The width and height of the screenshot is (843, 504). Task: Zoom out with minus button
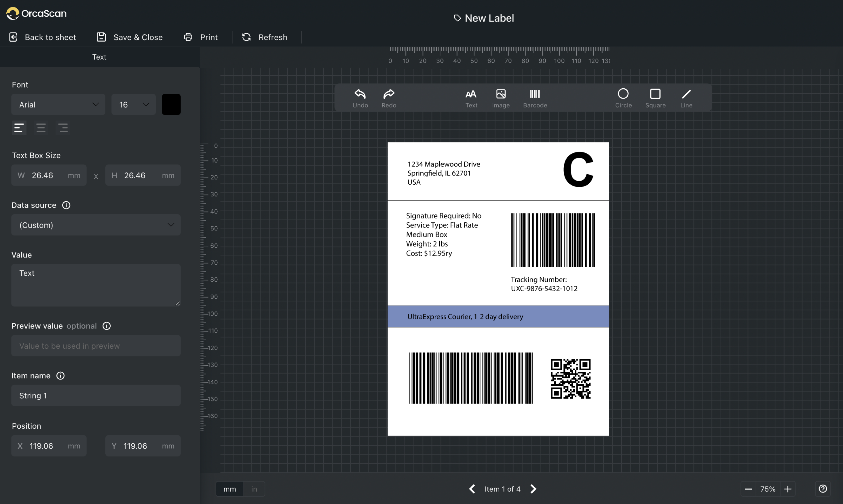(748, 489)
